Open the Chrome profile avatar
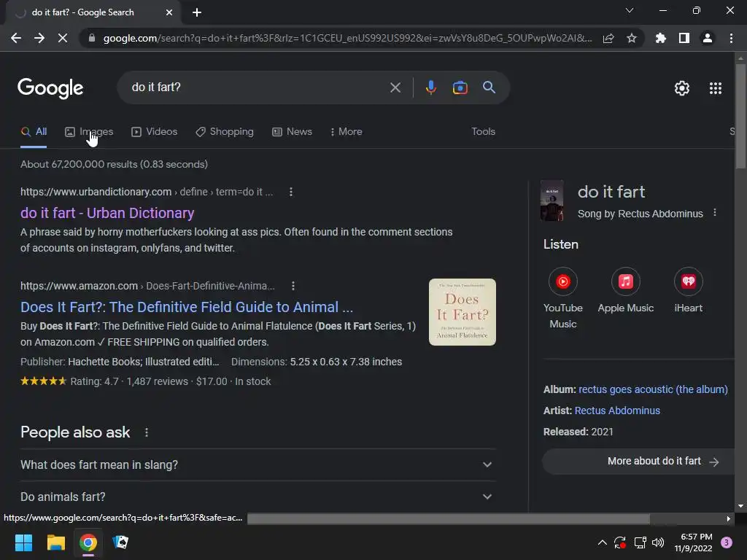 click(708, 38)
